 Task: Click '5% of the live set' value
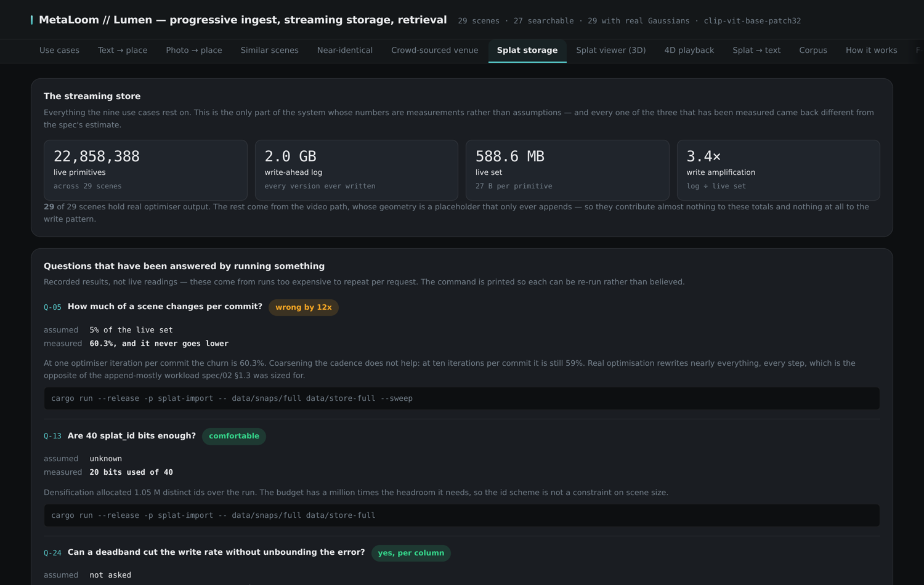[131, 330]
